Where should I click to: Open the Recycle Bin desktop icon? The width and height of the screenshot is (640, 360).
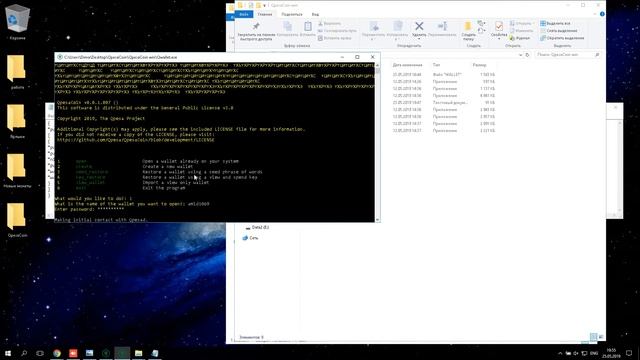click(x=17, y=22)
